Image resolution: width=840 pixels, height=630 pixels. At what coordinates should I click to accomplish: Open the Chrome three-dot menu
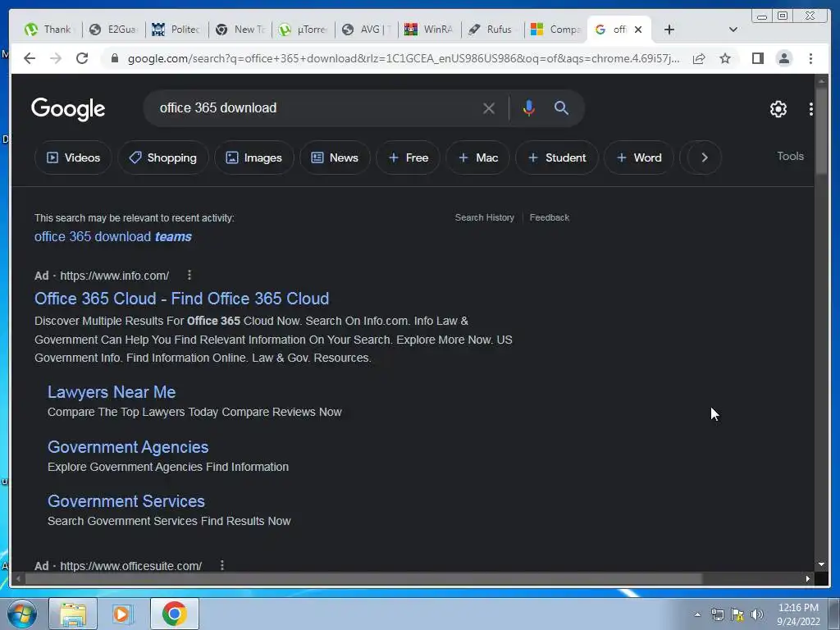[810, 58]
